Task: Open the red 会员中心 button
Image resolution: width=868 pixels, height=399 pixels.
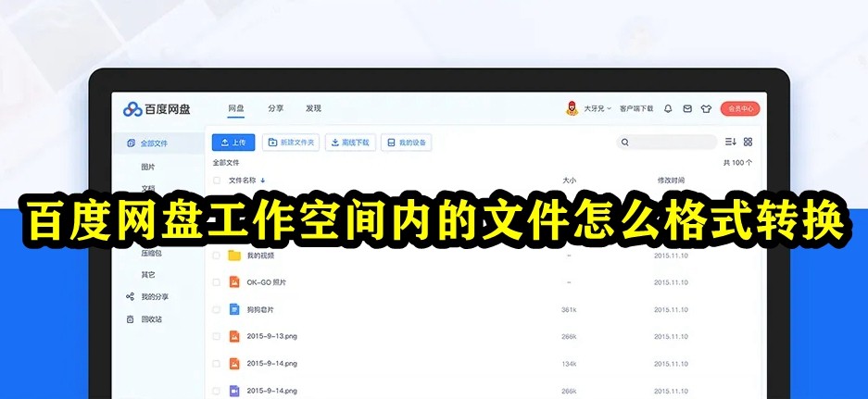Action: click(740, 109)
